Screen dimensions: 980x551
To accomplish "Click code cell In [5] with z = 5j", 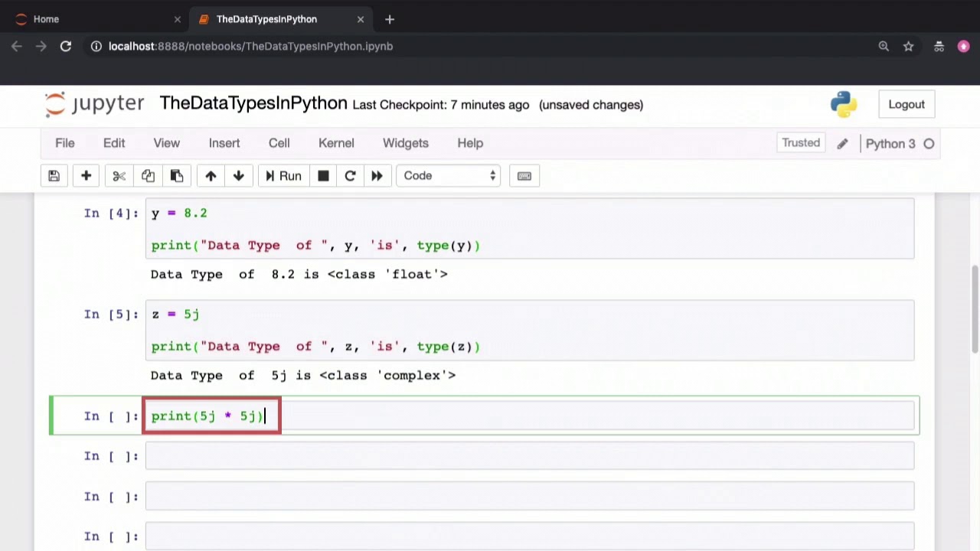I will click(530, 330).
